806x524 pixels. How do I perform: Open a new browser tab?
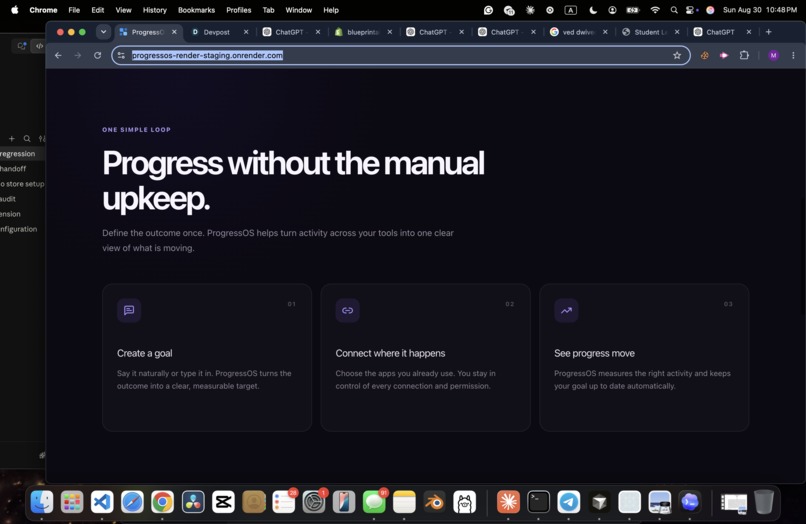click(x=768, y=32)
